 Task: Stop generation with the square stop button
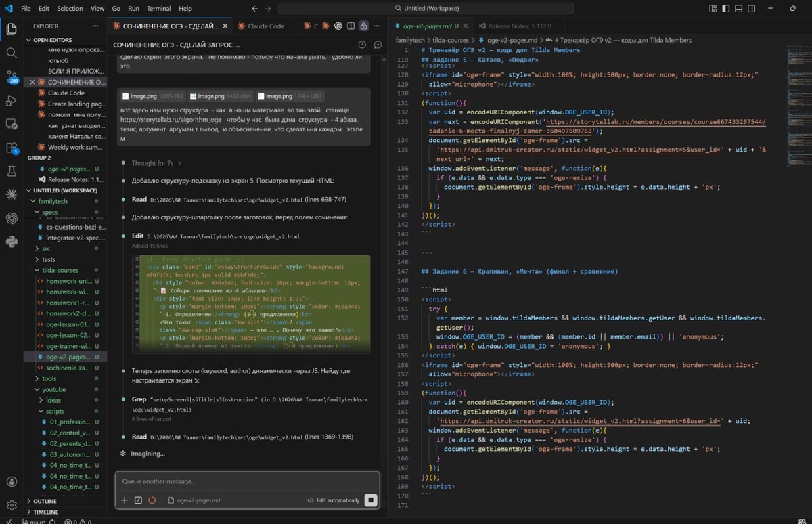[370, 500]
